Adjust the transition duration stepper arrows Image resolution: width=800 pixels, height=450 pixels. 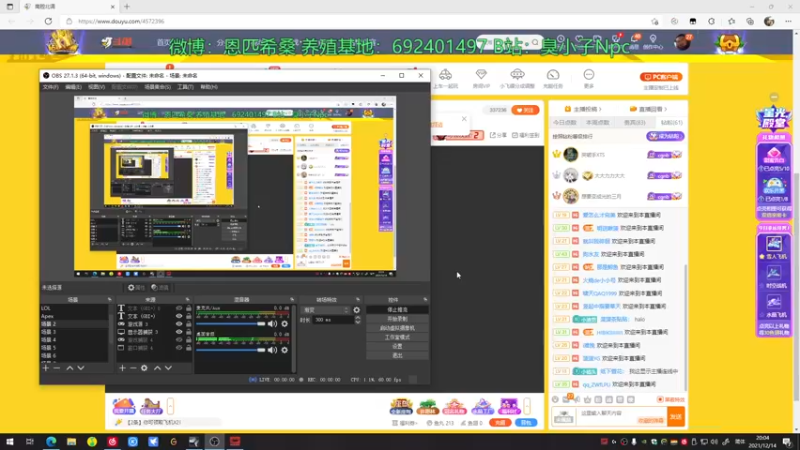tap(357, 320)
